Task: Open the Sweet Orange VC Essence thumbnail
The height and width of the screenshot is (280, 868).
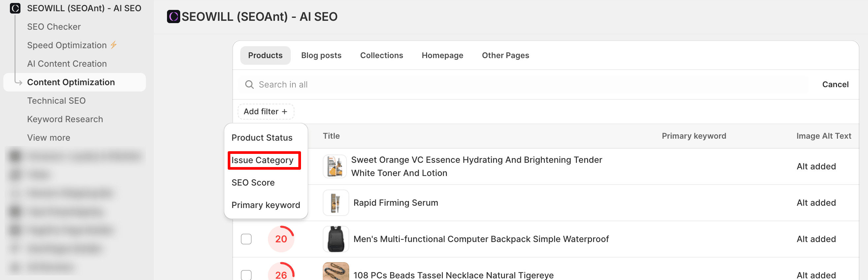Action: click(x=334, y=166)
